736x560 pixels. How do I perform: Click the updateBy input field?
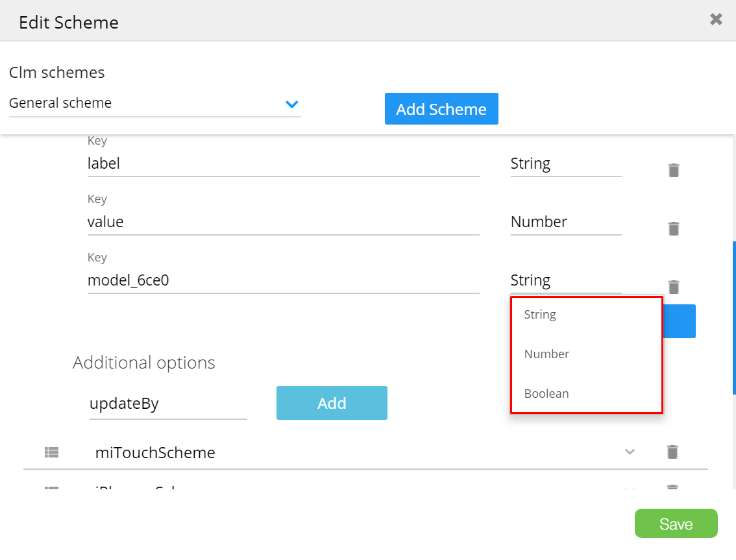coord(168,404)
